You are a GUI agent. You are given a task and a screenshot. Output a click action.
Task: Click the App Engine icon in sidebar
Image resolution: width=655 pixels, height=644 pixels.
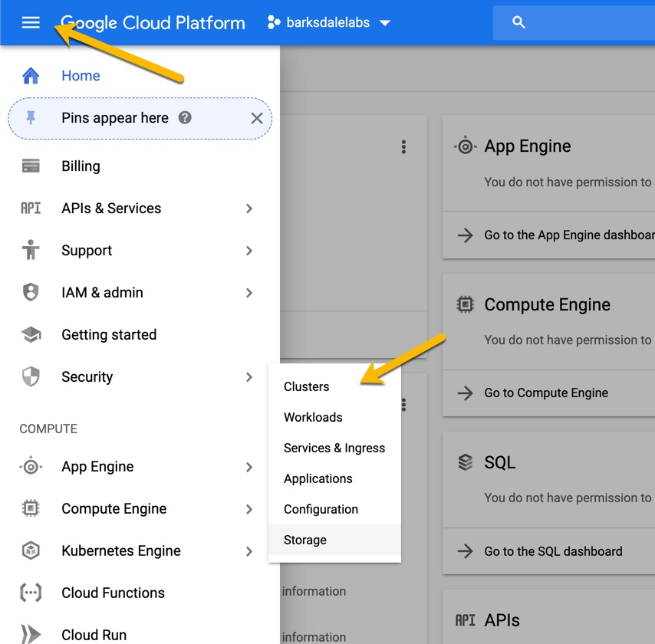tap(31, 466)
